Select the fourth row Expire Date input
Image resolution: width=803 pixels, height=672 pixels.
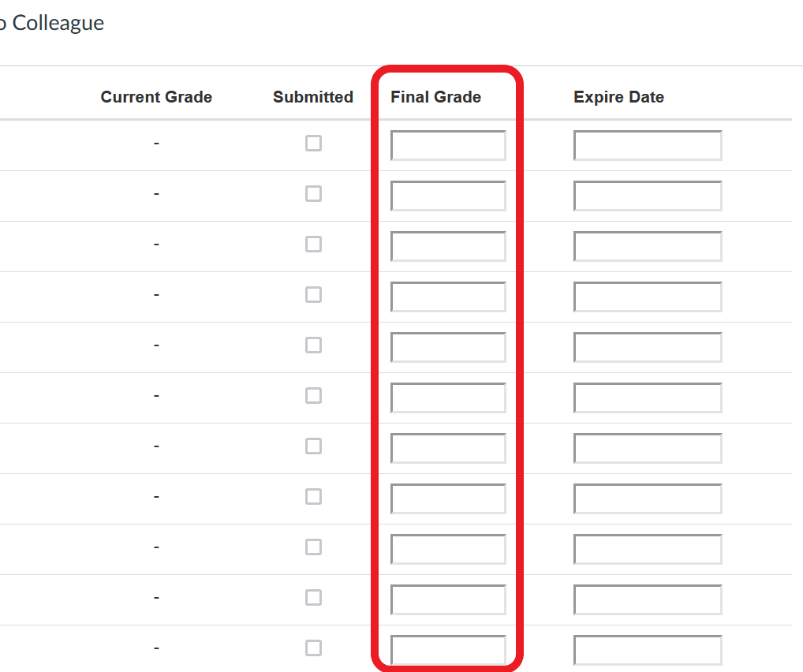pos(648,297)
